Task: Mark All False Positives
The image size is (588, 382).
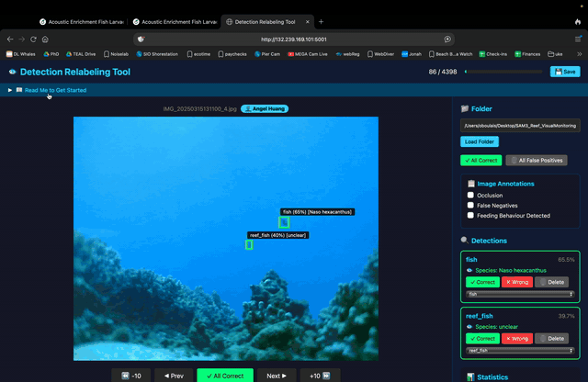Action: [x=537, y=160]
